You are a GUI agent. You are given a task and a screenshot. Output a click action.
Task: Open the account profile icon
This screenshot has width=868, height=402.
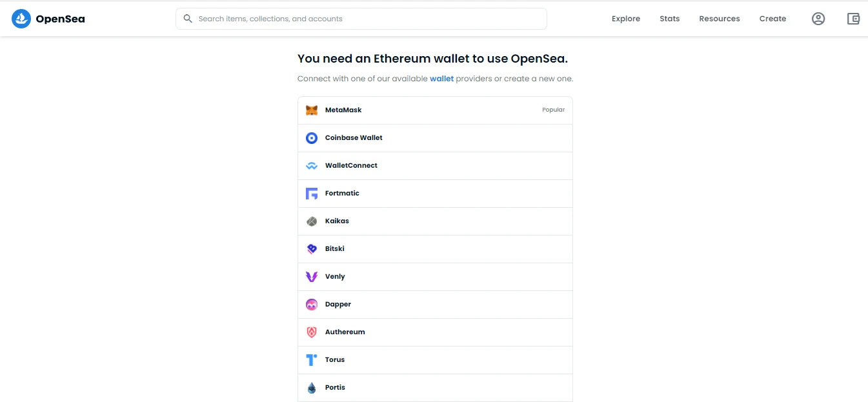(818, 19)
